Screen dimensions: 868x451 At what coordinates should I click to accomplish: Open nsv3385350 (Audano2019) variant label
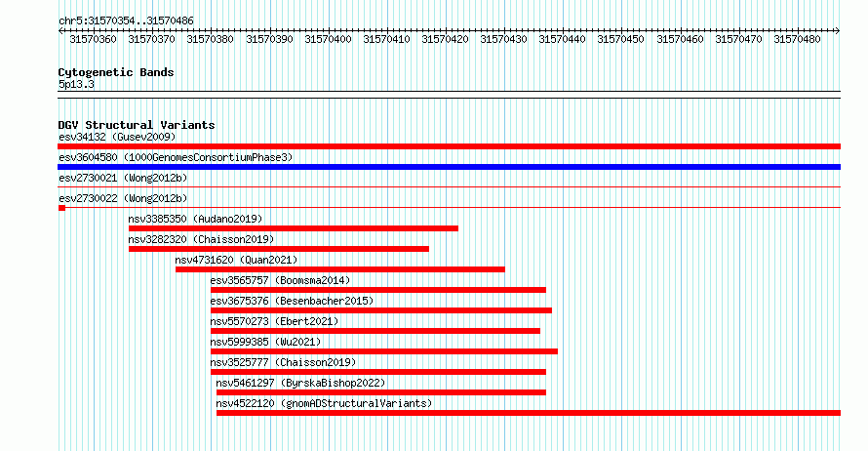tap(195, 219)
